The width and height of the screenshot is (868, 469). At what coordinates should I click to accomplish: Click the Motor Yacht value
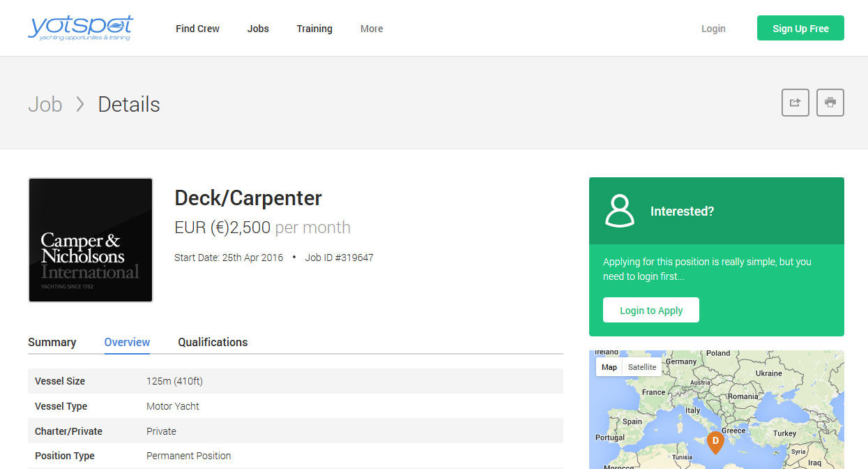click(x=173, y=406)
